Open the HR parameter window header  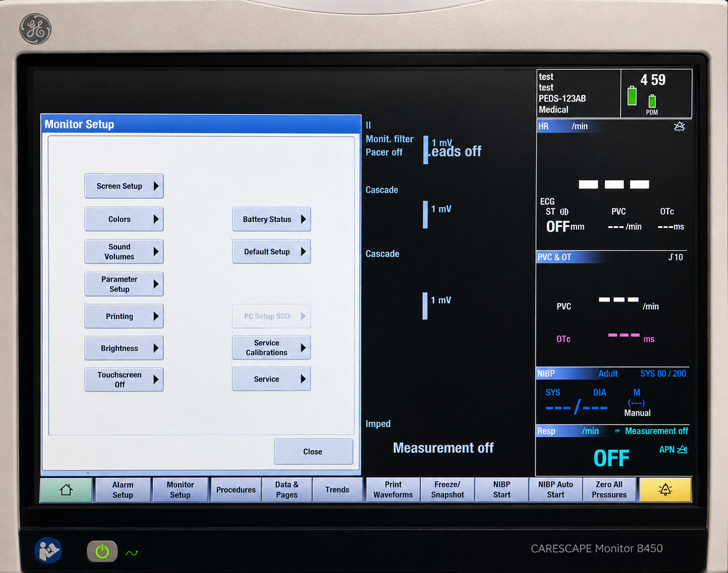point(614,126)
